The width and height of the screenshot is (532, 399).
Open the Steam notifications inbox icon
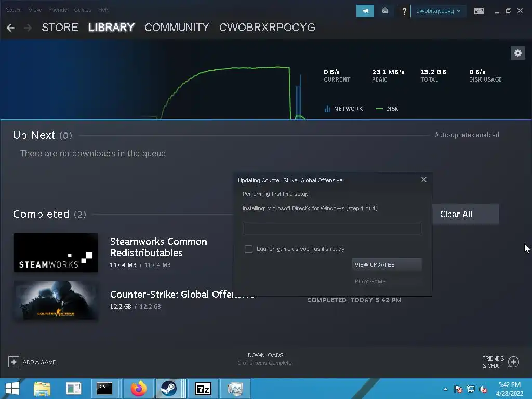[x=385, y=11]
